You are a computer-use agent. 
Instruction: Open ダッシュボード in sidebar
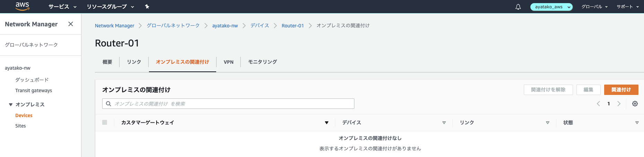[x=32, y=80]
